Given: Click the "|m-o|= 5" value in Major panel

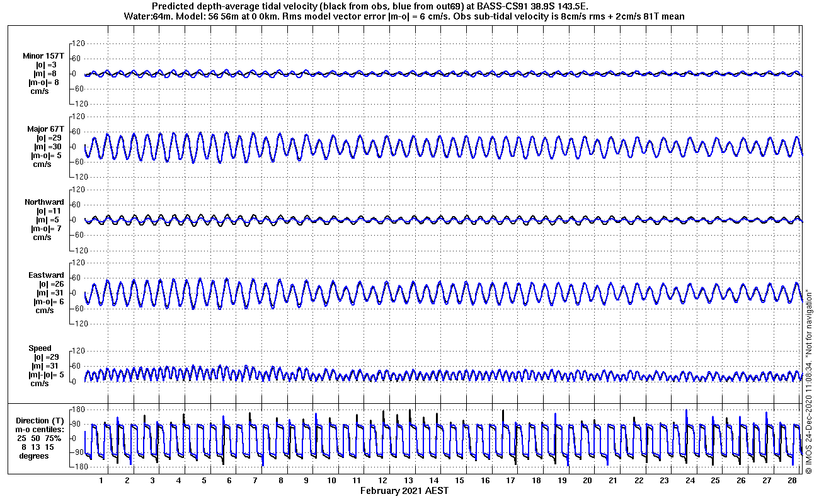Looking at the screenshot, I should click(45, 156).
